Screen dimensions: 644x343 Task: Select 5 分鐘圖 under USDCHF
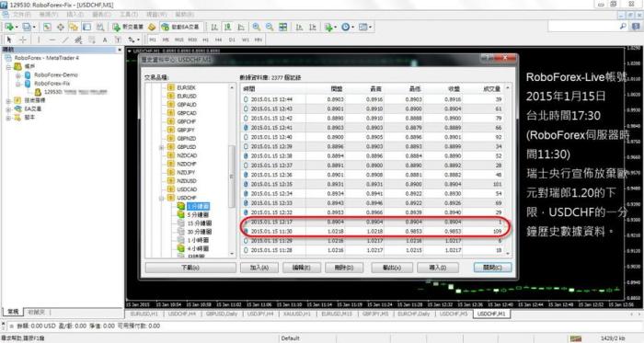198,214
